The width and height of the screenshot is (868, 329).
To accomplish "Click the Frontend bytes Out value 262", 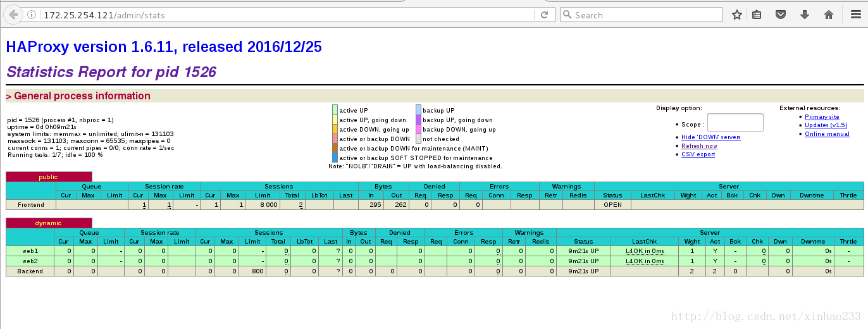I will coord(396,205).
